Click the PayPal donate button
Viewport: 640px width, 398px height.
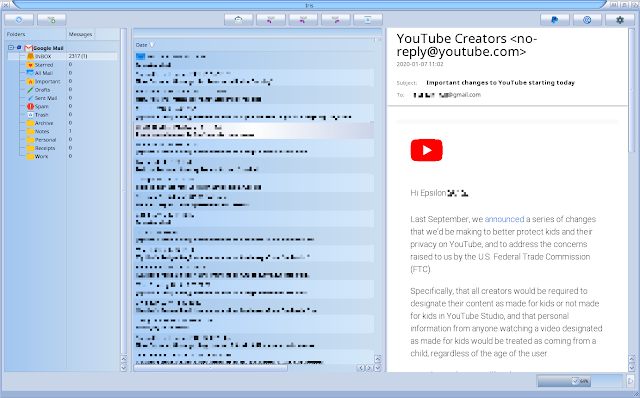tap(555, 20)
